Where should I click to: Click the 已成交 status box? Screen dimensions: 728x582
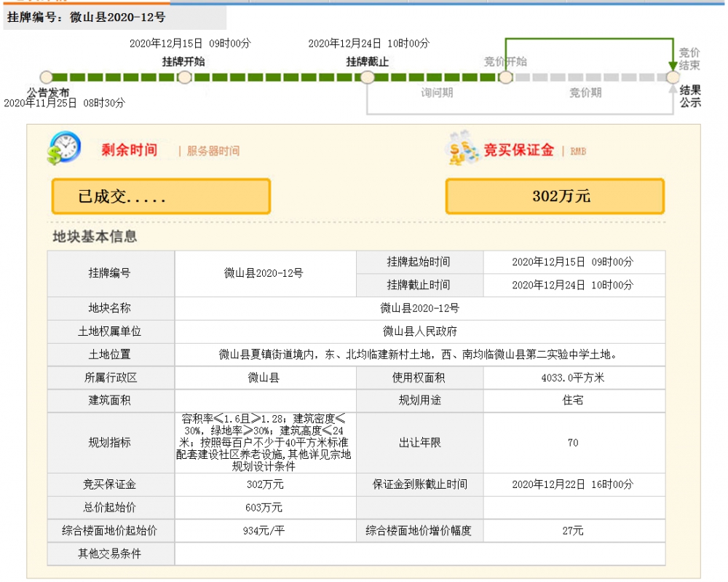[161, 197]
